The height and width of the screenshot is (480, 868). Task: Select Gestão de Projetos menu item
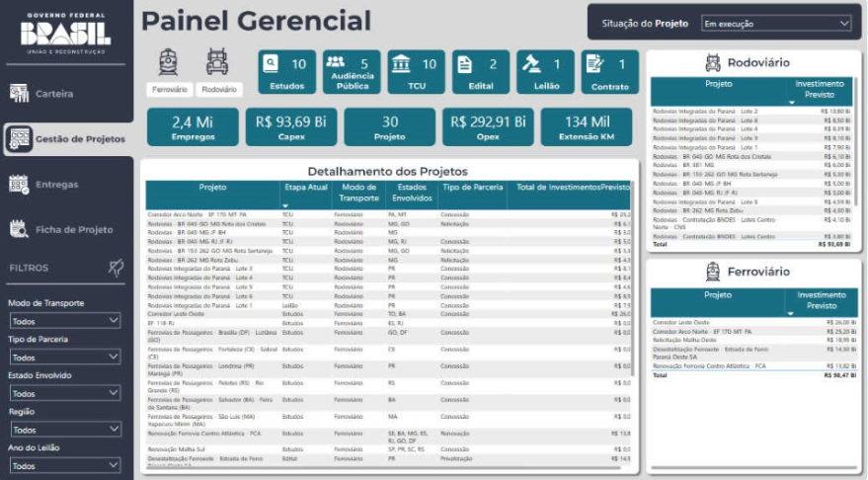point(80,139)
